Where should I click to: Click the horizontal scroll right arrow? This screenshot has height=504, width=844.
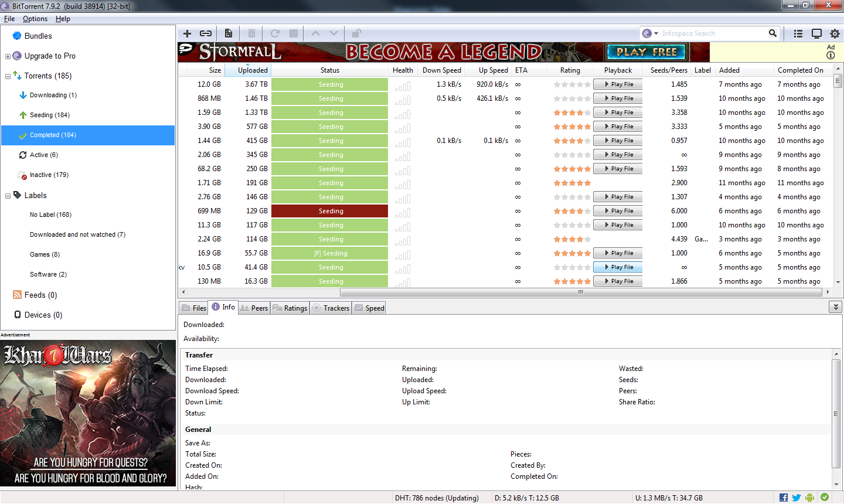pyautogui.click(x=828, y=291)
